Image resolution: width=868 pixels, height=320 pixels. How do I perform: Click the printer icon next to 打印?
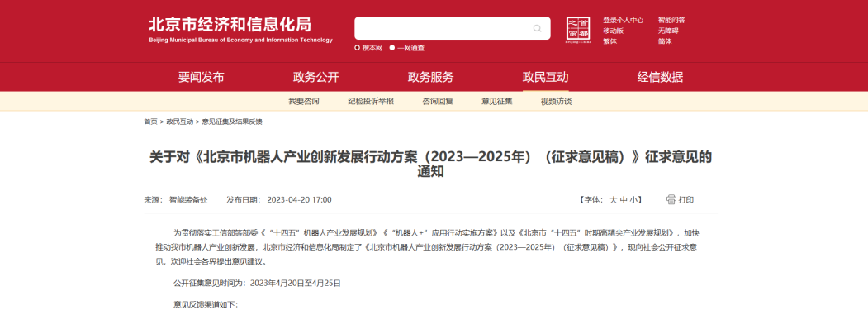coord(671,199)
